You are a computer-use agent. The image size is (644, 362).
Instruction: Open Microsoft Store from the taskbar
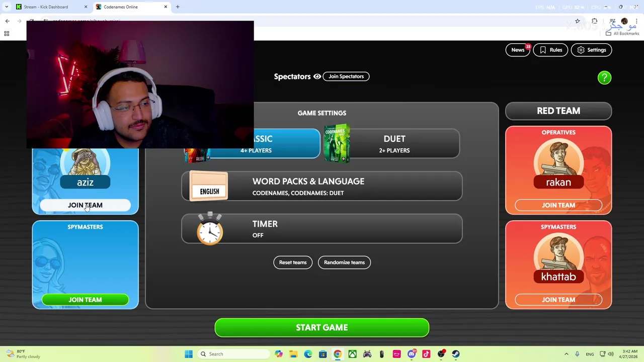(323, 354)
